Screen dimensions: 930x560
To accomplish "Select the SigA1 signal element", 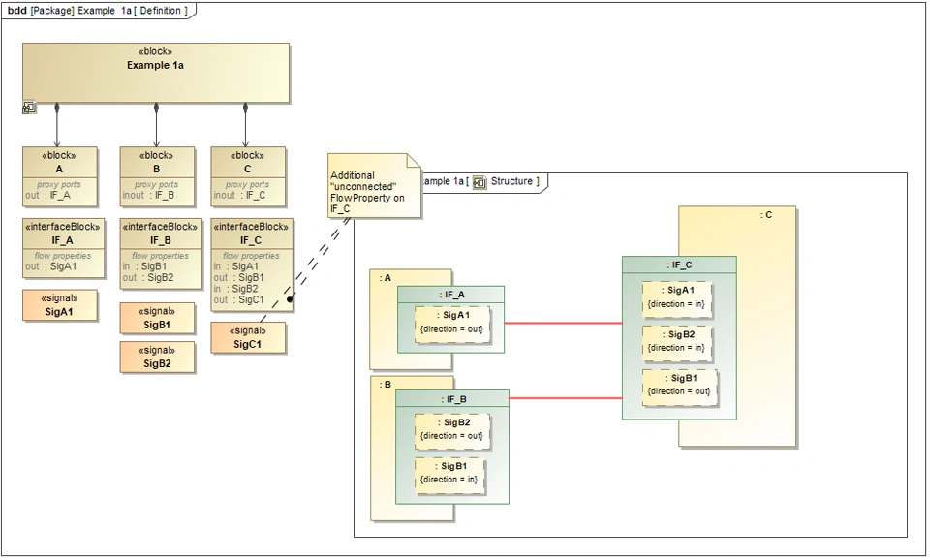I will 59,305.
